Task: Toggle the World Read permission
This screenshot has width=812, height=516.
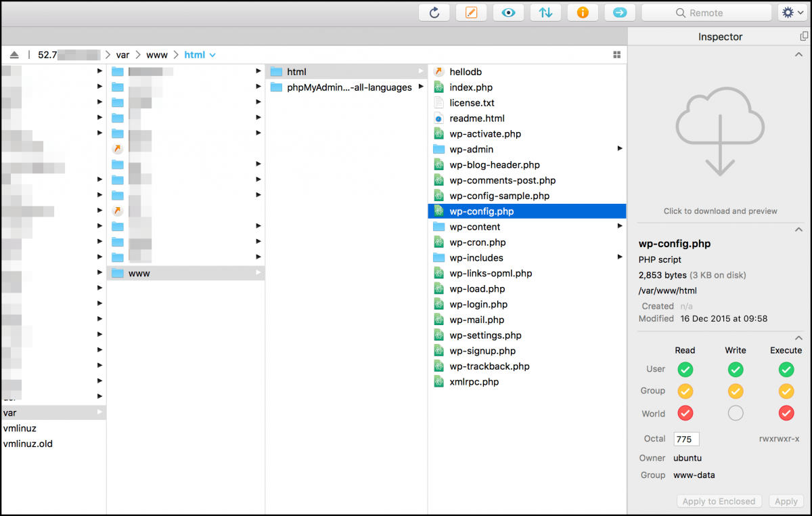Action: (x=685, y=413)
